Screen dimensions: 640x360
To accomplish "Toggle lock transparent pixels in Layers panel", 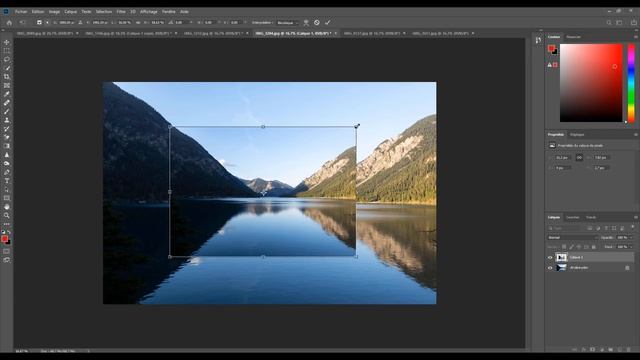I will (564, 247).
